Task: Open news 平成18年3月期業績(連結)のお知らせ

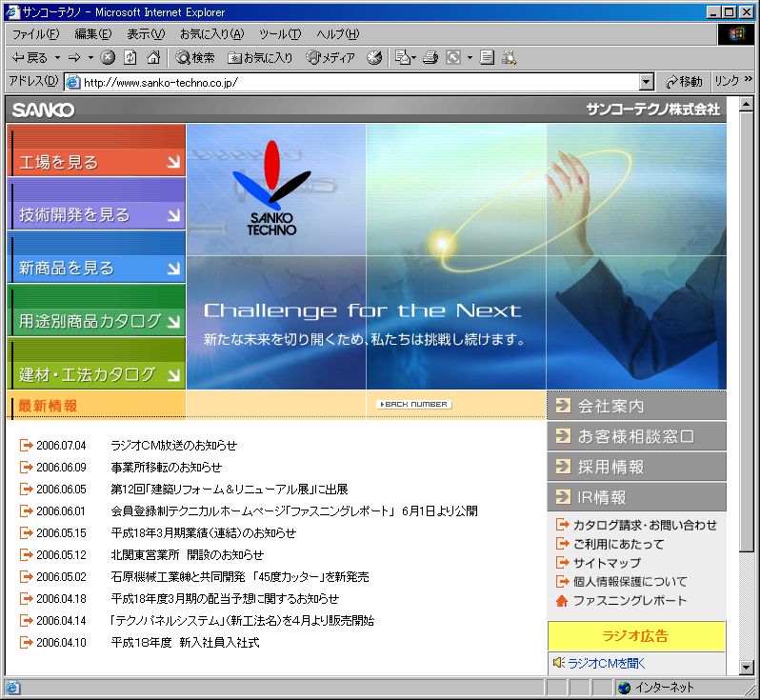Action: [203, 532]
